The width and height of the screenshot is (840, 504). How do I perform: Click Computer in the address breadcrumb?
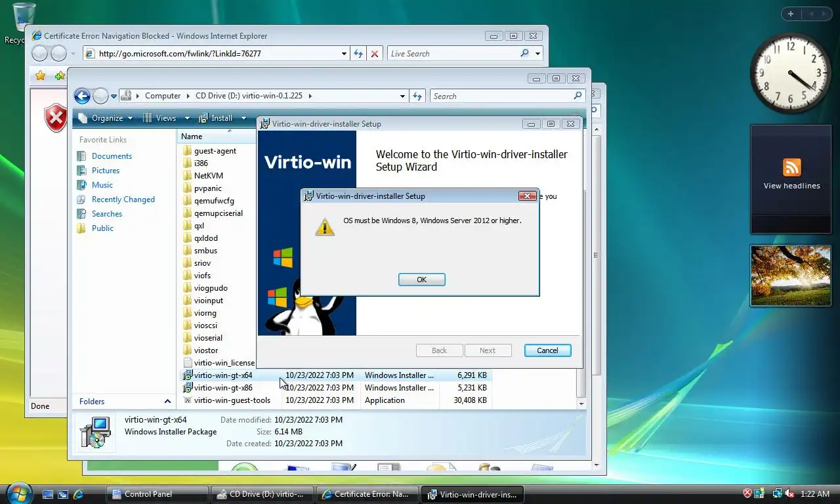click(x=163, y=96)
